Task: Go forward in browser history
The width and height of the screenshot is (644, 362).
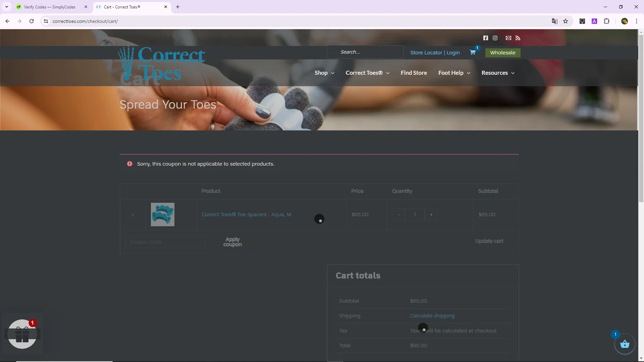Action: (19, 21)
